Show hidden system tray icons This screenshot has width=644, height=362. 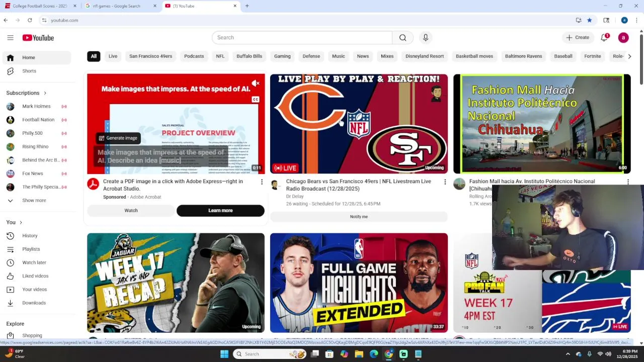pyautogui.click(x=568, y=354)
